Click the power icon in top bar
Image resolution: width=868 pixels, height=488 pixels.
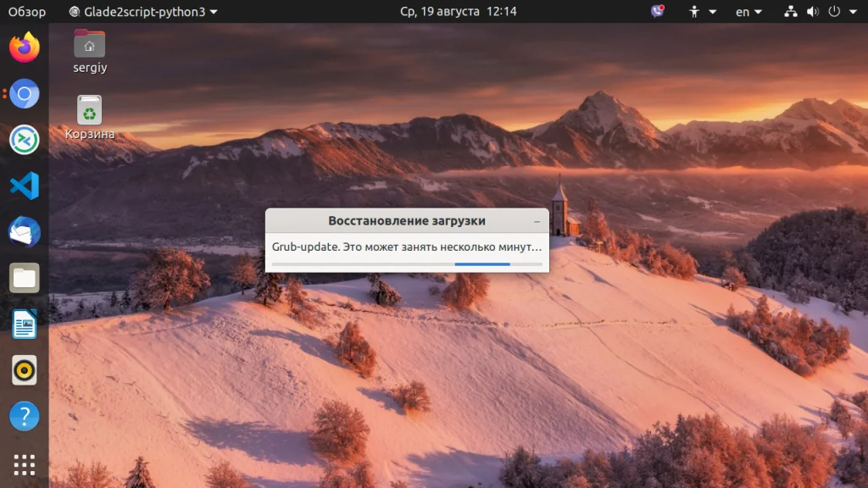[834, 12]
